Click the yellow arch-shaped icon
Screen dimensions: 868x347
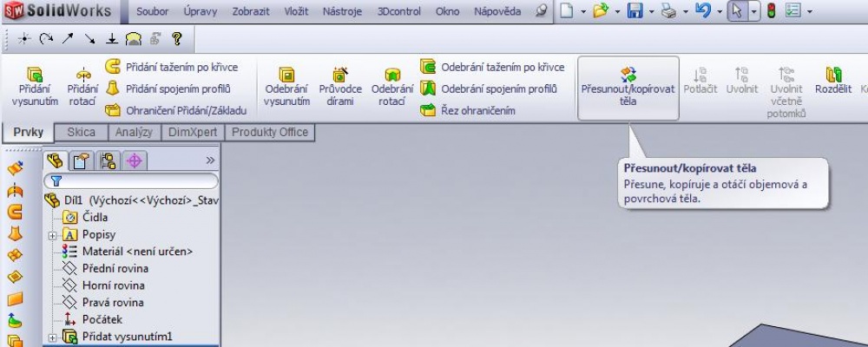click(x=134, y=39)
